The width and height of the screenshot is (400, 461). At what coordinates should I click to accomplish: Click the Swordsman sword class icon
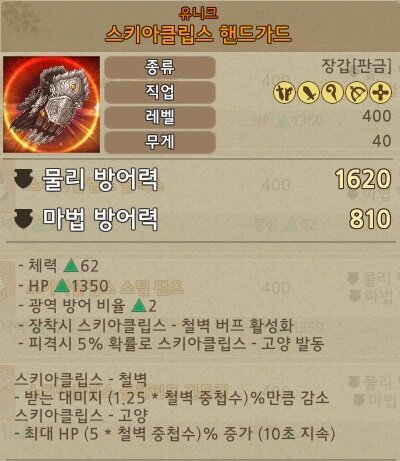coord(309,93)
